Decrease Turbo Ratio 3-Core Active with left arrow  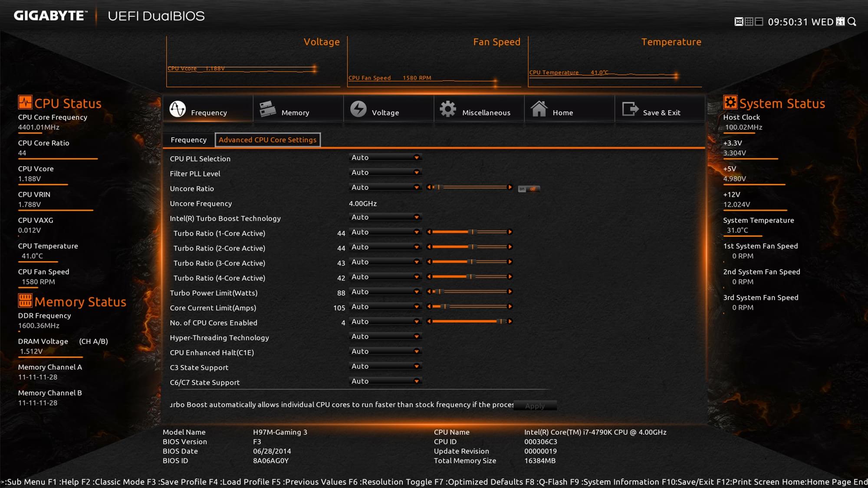429,262
